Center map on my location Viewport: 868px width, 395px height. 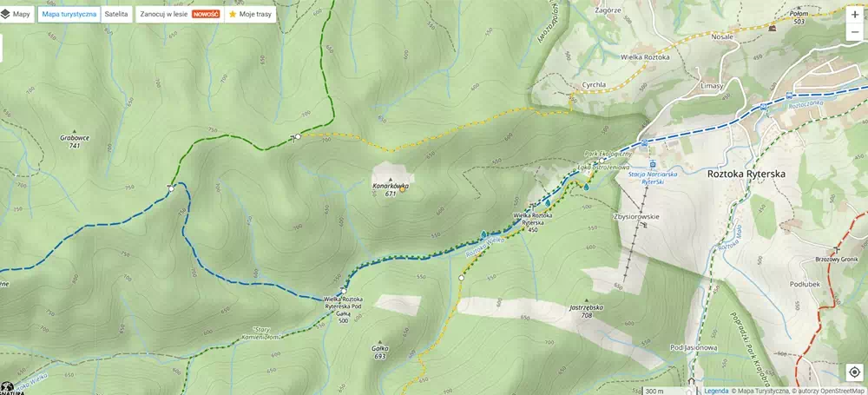tap(854, 372)
